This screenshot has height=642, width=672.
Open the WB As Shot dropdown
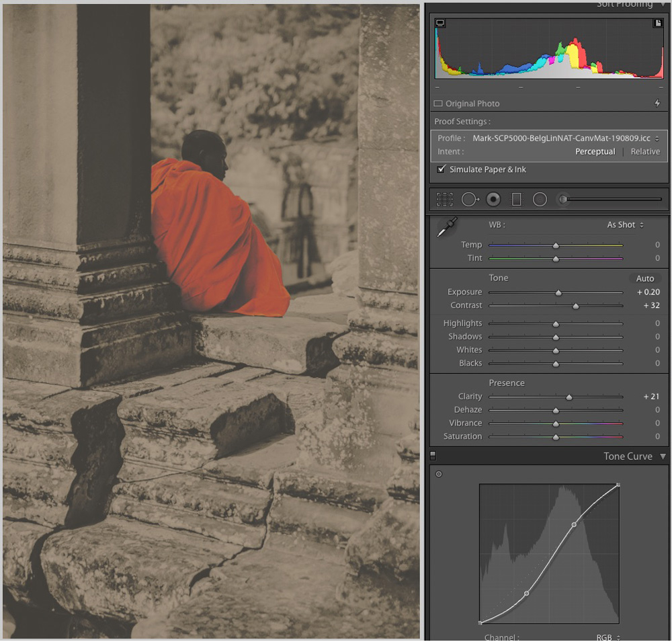coord(625,225)
